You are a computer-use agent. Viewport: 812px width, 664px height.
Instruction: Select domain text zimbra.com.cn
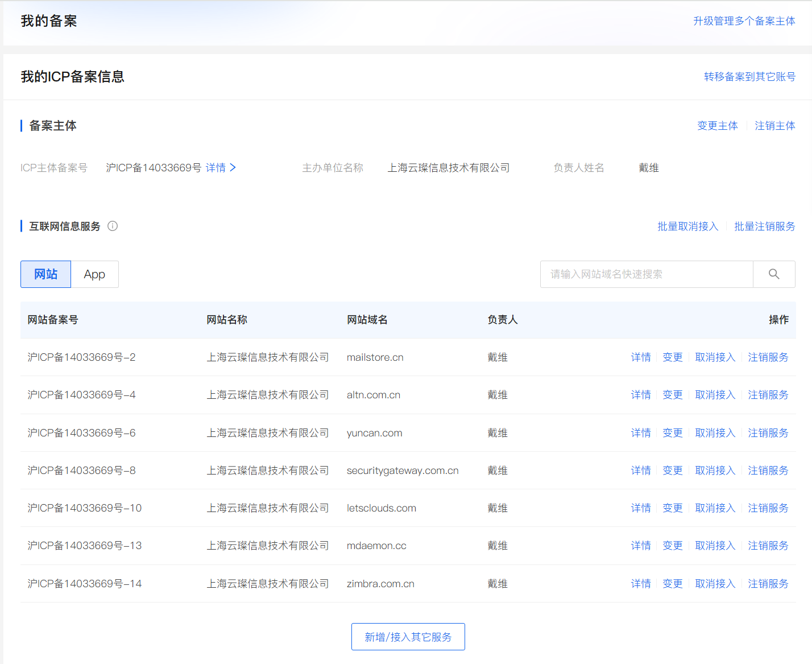[x=380, y=584]
